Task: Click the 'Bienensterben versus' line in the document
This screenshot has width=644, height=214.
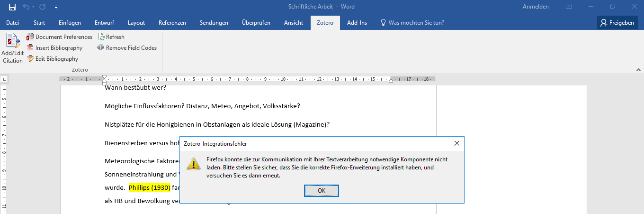Action: [142, 143]
